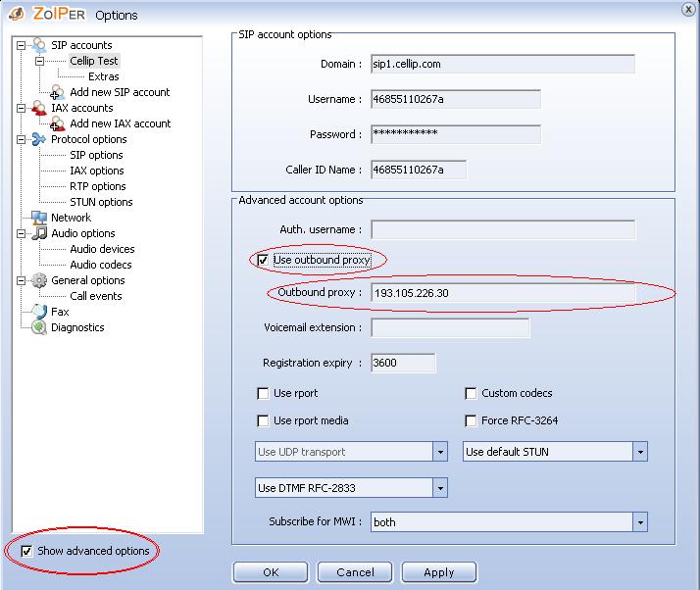This screenshot has width=700, height=590.
Task: Select the IAX accounts label
Action: [x=81, y=108]
